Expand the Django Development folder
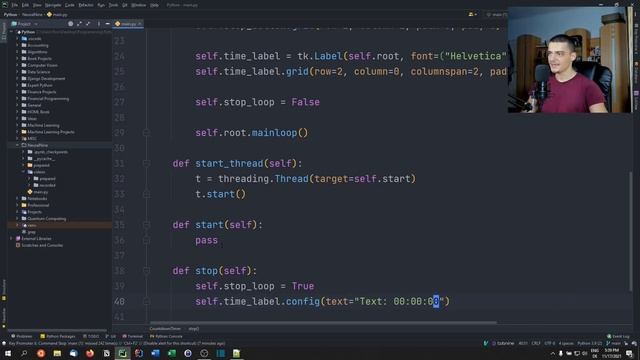Image resolution: width=640 pixels, height=360 pixels. [x=18, y=78]
